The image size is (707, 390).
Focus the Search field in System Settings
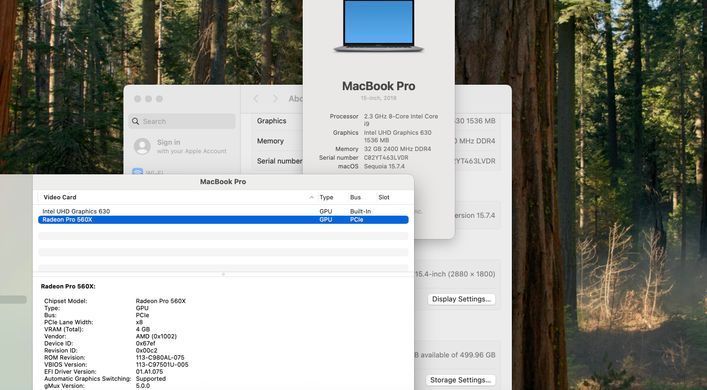tap(182, 121)
